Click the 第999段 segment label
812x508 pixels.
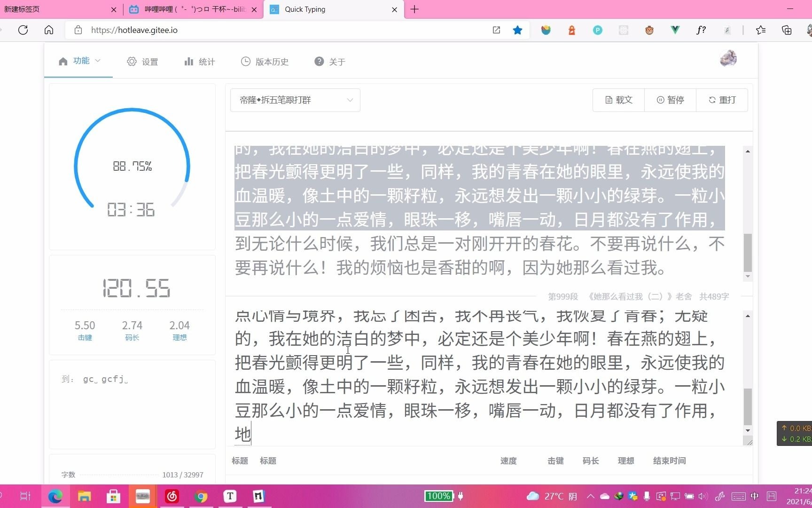[x=562, y=297]
